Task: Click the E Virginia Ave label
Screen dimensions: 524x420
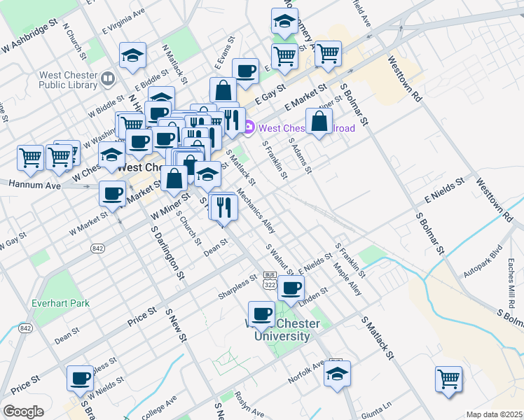Action: 123,21
